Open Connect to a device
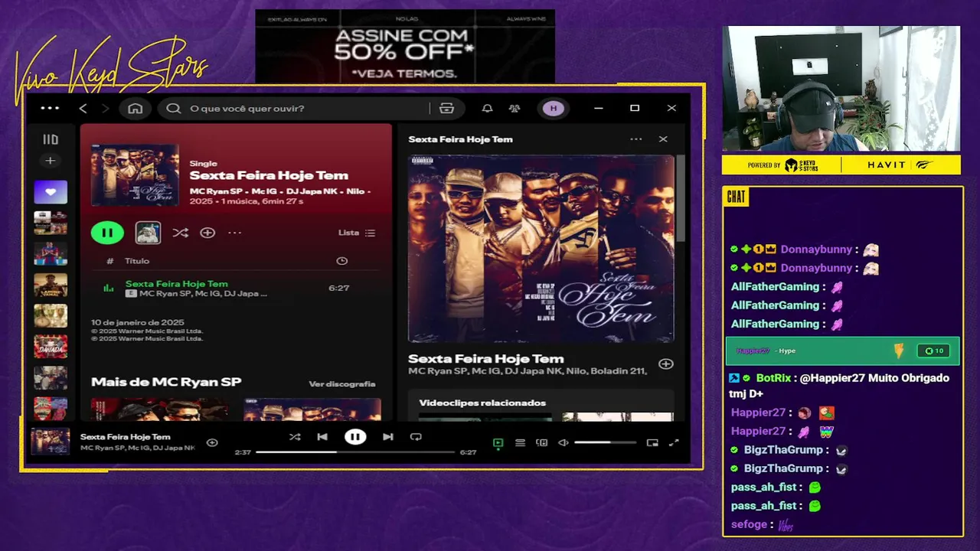980x551 pixels. (x=542, y=442)
